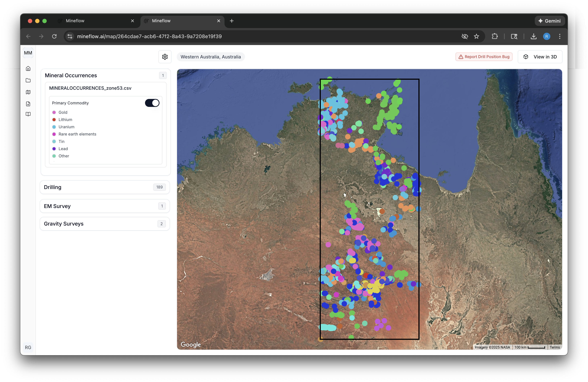Open the Projects folder sidebar icon

tap(28, 80)
